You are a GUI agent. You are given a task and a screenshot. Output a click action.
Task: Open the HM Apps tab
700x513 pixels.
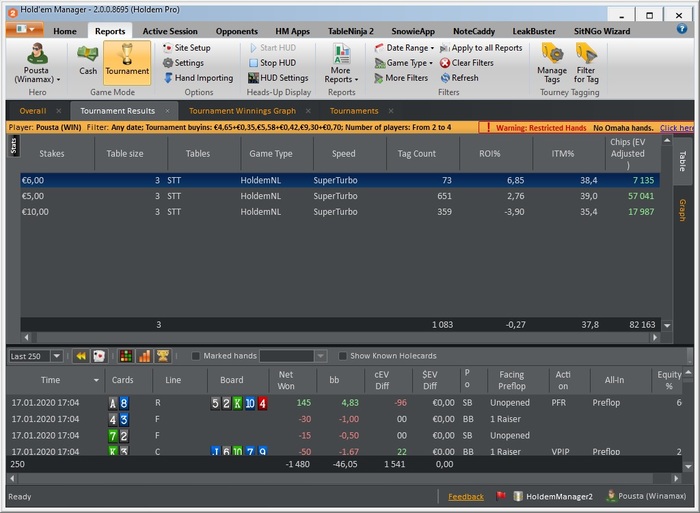point(292,31)
